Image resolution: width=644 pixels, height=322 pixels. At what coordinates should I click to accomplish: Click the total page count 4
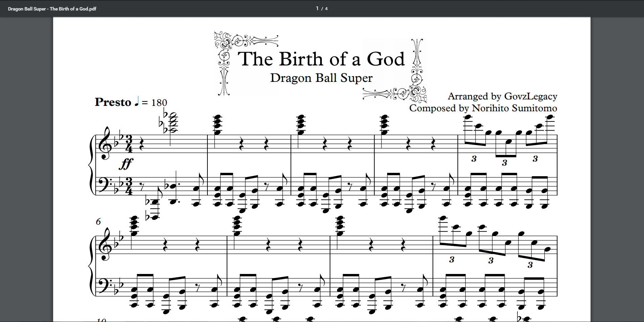pos(326,9)
